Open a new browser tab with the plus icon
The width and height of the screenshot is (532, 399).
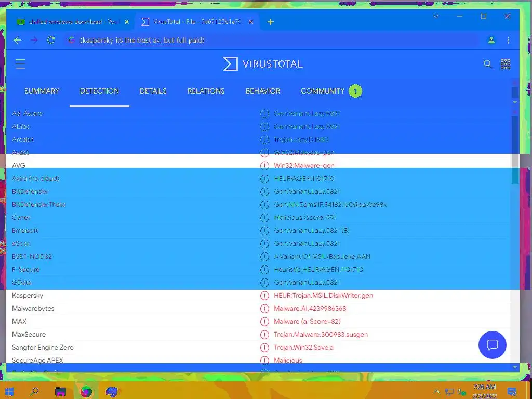[x=270, y=22]
